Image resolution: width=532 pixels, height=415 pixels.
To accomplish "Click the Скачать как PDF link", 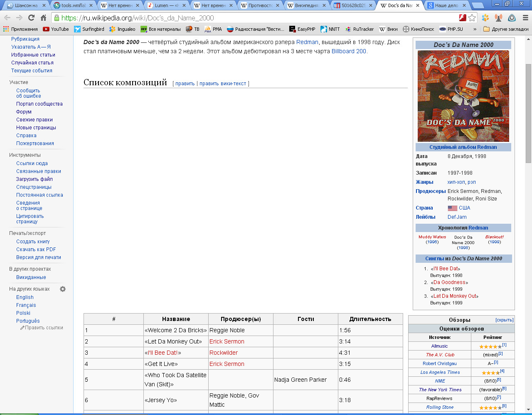I will pos(36,249).
